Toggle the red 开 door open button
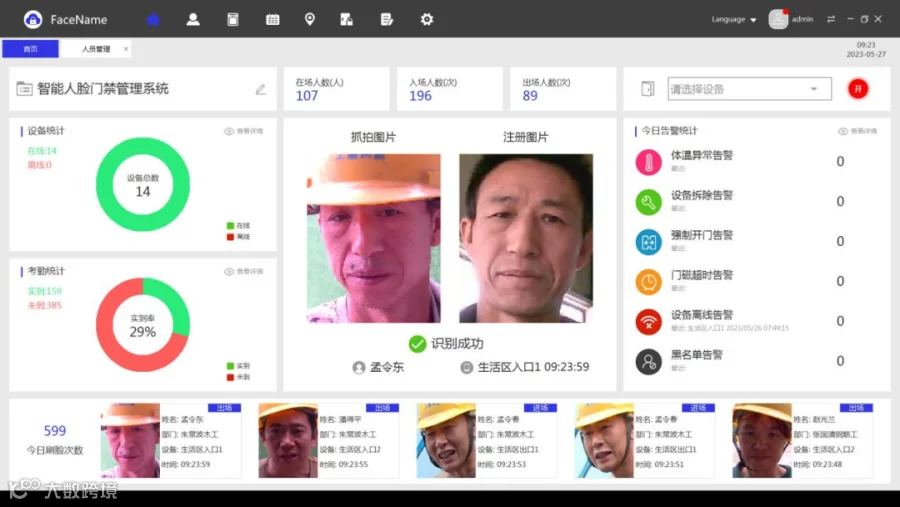This screenshot has height=507, width=900. 858,89
